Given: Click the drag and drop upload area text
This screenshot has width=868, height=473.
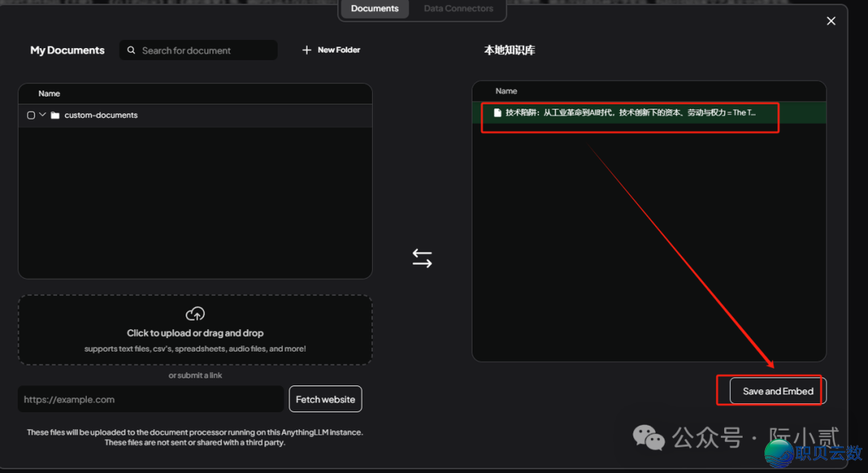Looking at the screenshot, I should pyautogui.click(x=194, y=333).
